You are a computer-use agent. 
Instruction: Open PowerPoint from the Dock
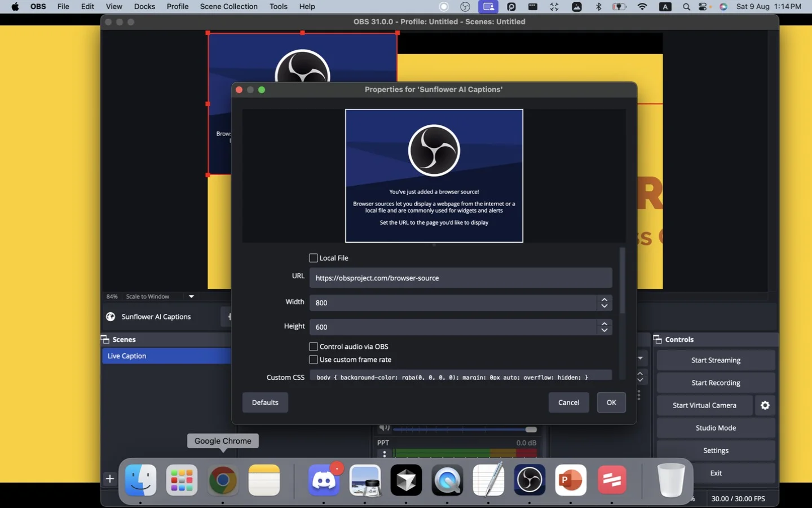pyautogui.click(x=571, y=480)
